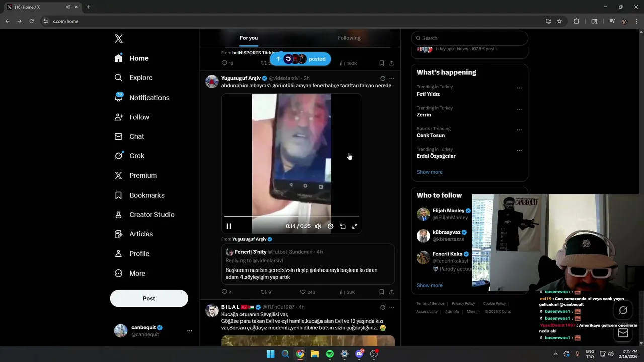Open Spotify from the taskbar
Viewport: 644px width, 362px height.
tap(330, 354)
